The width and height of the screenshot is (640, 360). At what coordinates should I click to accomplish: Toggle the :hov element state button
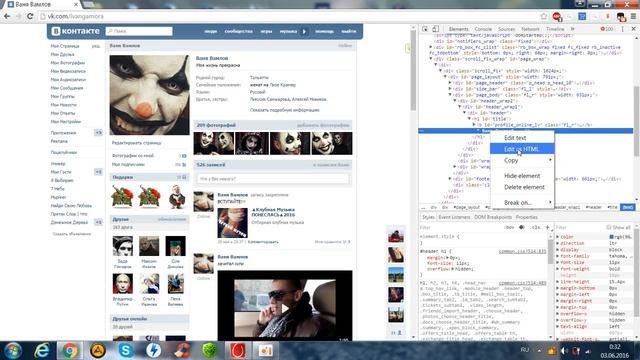509,227
